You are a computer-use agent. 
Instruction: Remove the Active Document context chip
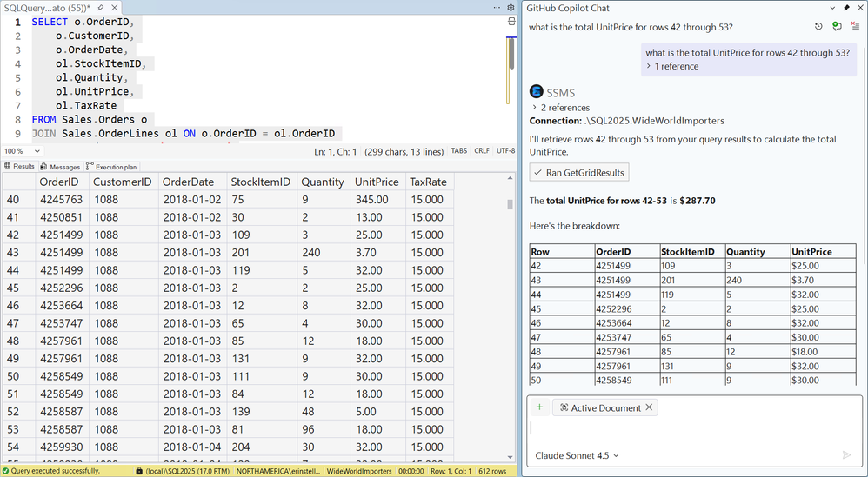(x=649, y=407)
